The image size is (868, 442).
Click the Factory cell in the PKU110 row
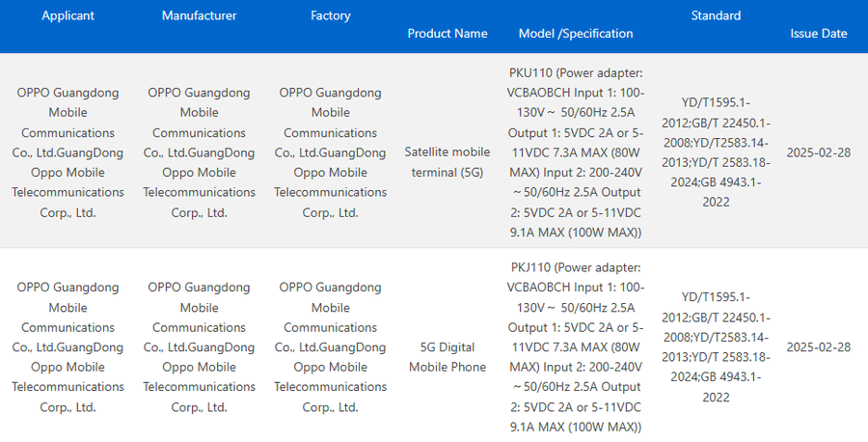tap(330, 152)
